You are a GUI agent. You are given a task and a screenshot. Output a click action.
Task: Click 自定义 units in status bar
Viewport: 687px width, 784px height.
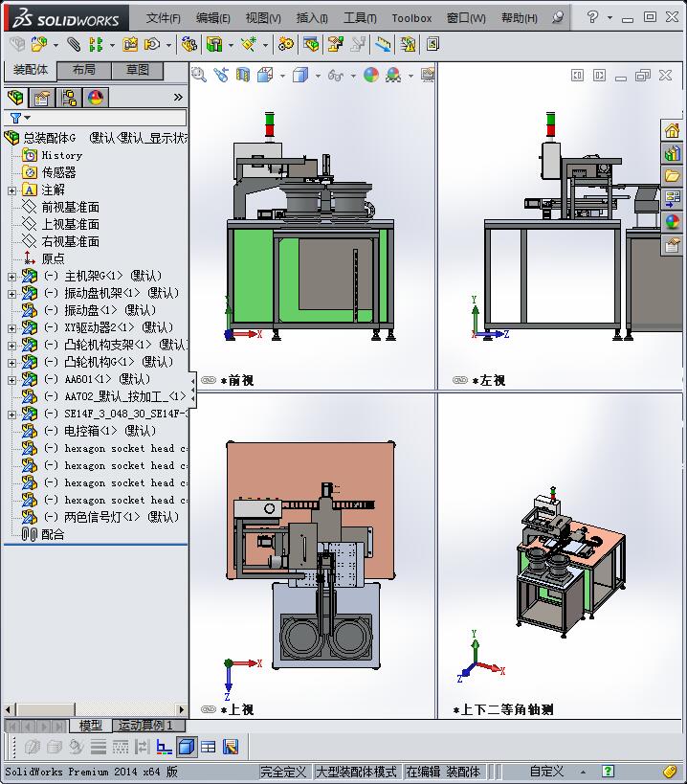coord(546,772)
